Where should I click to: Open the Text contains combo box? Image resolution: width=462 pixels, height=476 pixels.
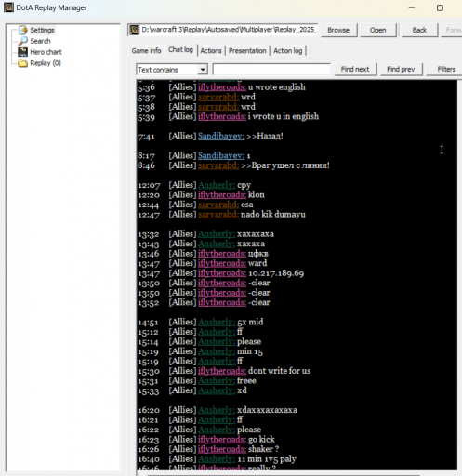pyautogui.click(x=172, y=70)
